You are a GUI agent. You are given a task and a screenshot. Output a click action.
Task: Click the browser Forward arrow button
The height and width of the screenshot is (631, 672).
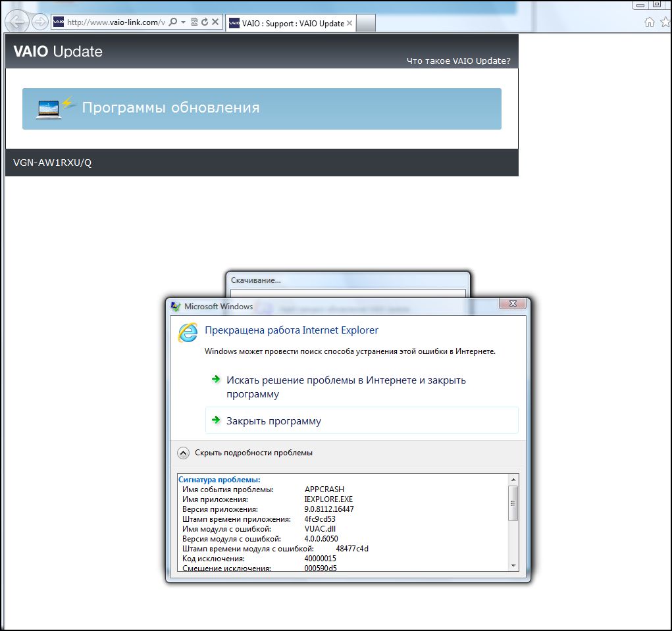pos(40,22)
